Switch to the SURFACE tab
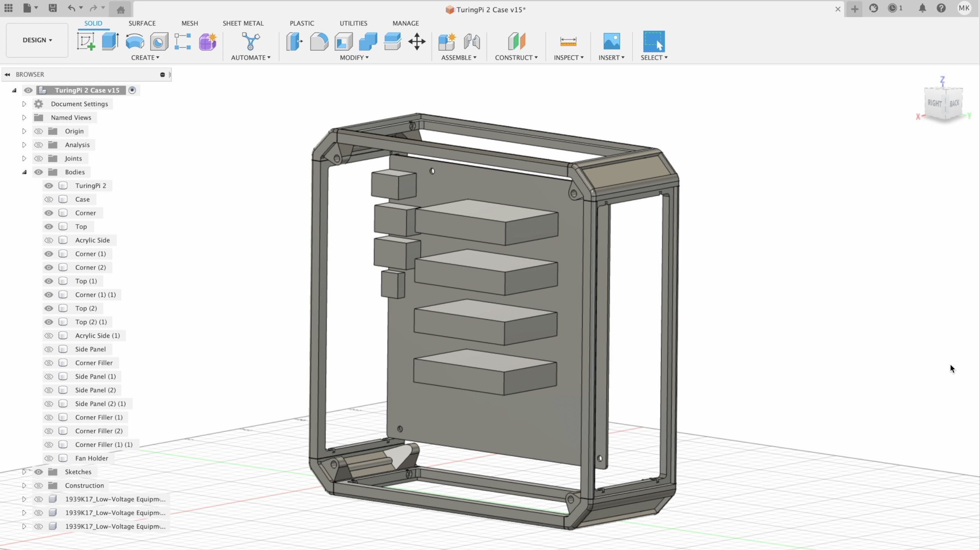 [142, 23]
